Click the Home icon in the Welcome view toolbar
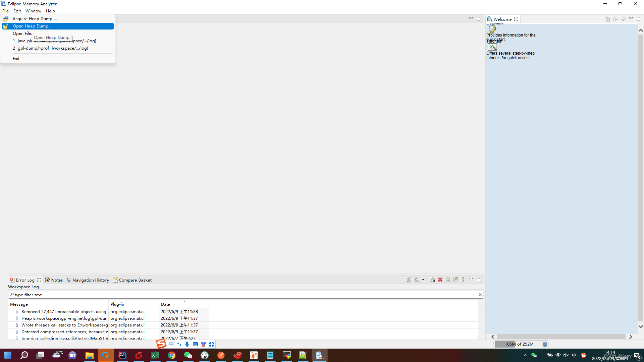This screenshot has width=644, height=362. 607,19
